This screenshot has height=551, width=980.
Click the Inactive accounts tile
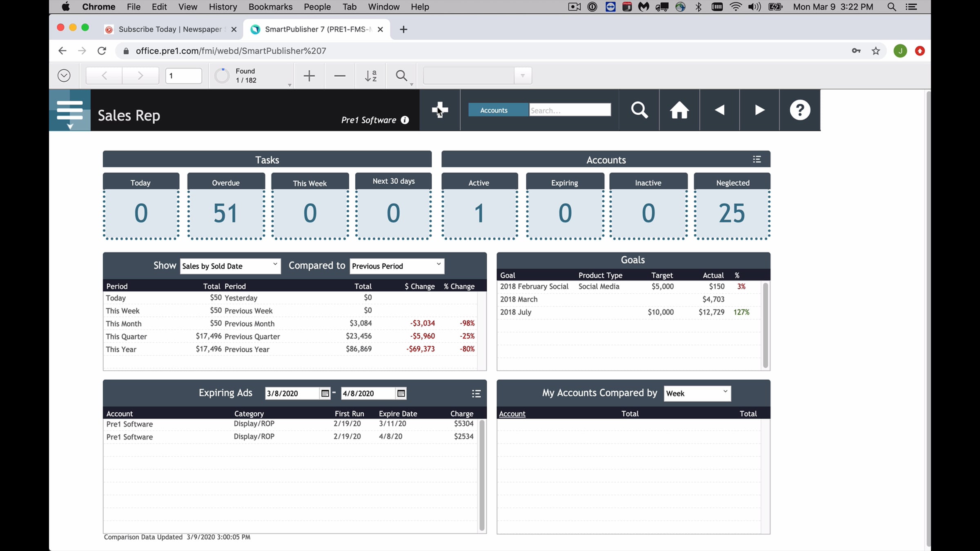click(648, 206)
